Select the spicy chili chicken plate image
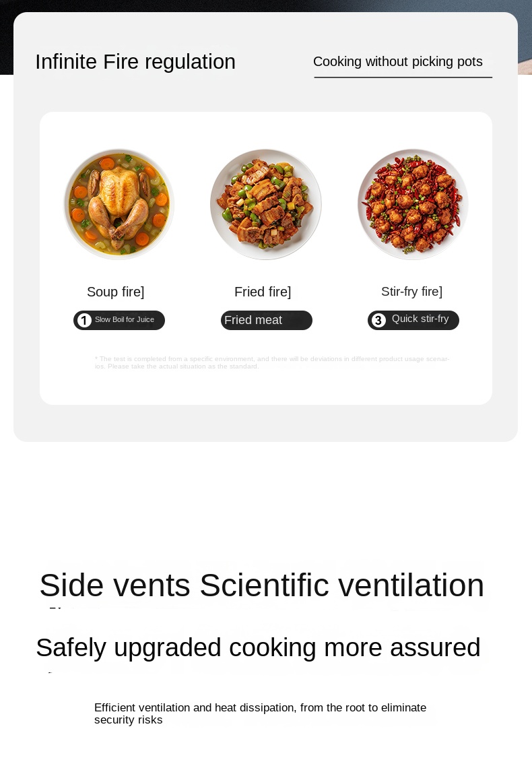Screen dimensions: 532x768 413,203
